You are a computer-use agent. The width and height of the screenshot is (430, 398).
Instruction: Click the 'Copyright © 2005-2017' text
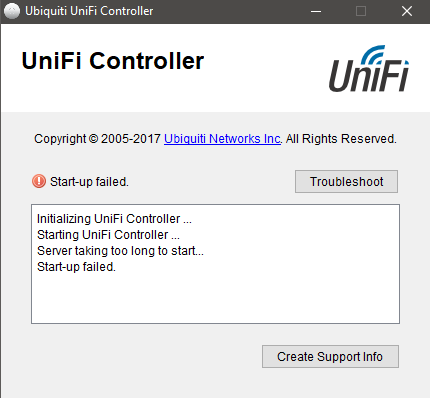pyautogui.click(x=97, y=139)
